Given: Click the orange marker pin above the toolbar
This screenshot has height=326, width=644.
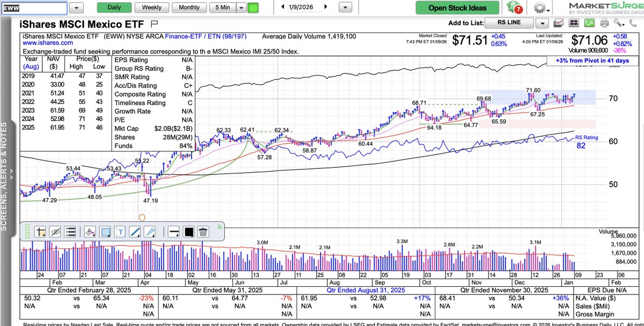Looking at the screenshot, I should coord(142,218).
